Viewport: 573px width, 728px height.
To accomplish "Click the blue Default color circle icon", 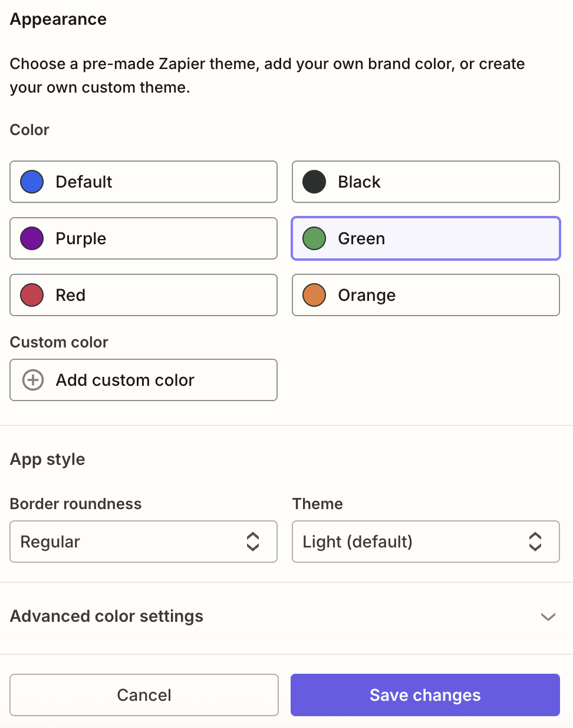I will (x=31, y=182).
